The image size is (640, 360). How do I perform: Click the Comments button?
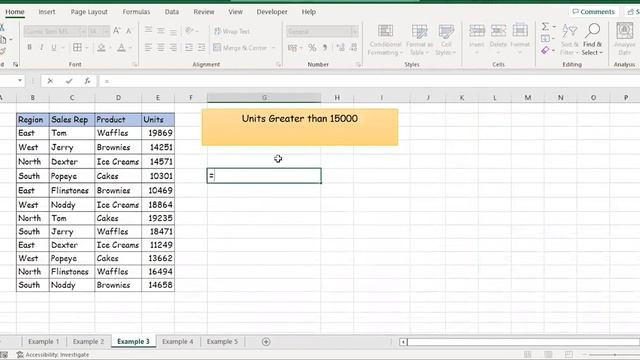(593, 12)
